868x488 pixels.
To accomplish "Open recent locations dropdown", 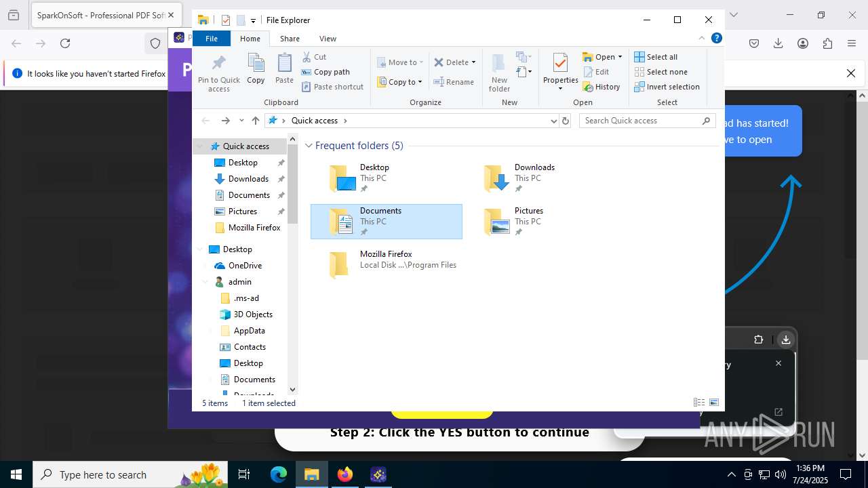I will 241,121.
